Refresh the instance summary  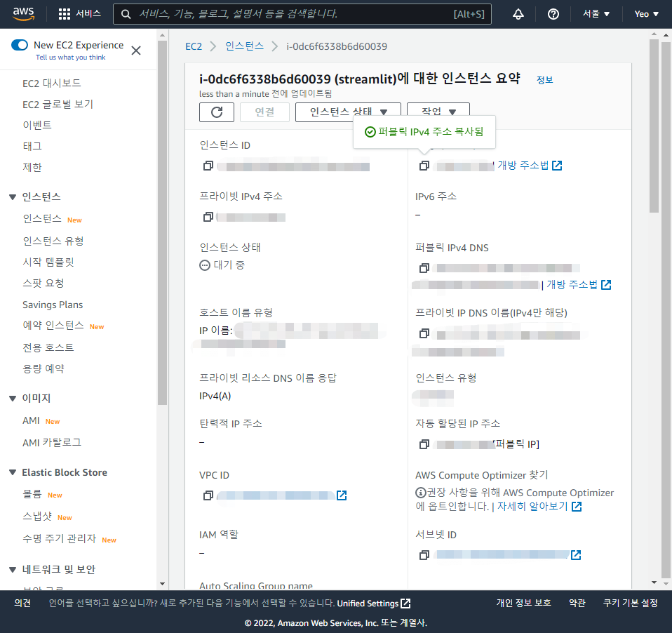coord(217,112)
